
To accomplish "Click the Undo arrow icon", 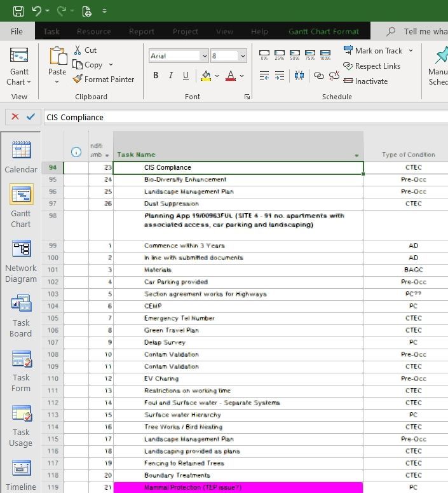I will (37, 11).
